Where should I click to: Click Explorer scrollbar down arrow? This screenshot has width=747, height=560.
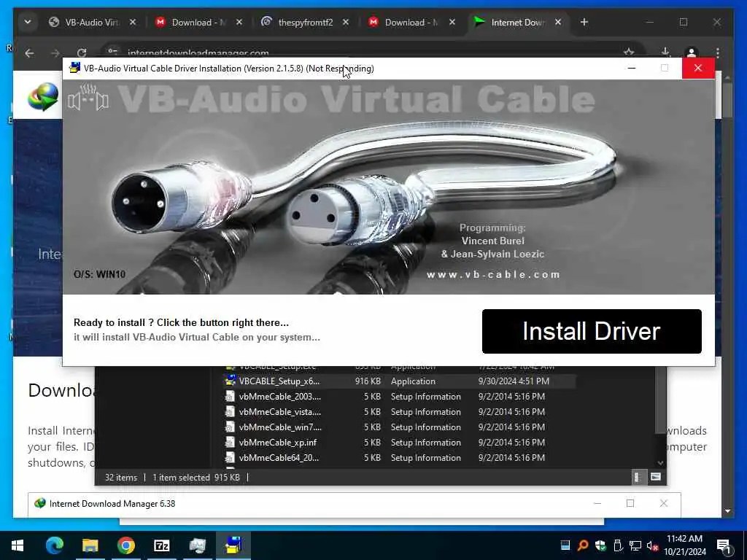pos(660,463)
